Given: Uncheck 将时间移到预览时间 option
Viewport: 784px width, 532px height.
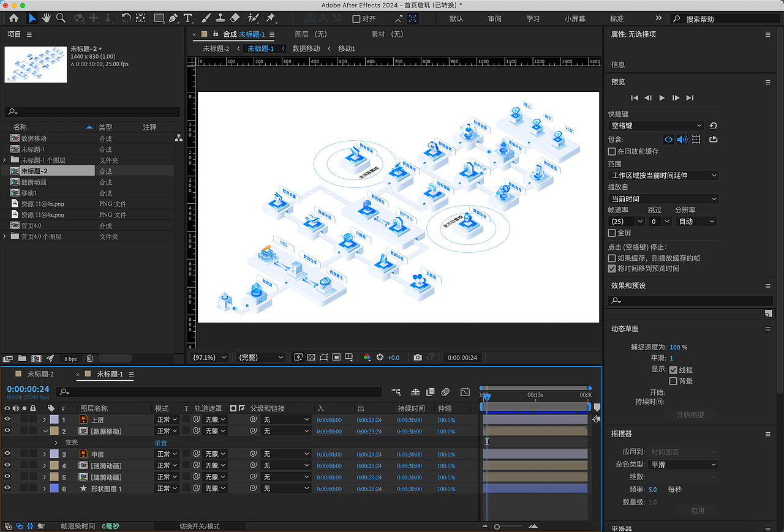Looking at the screenshot, I should [x=611, y=269].
